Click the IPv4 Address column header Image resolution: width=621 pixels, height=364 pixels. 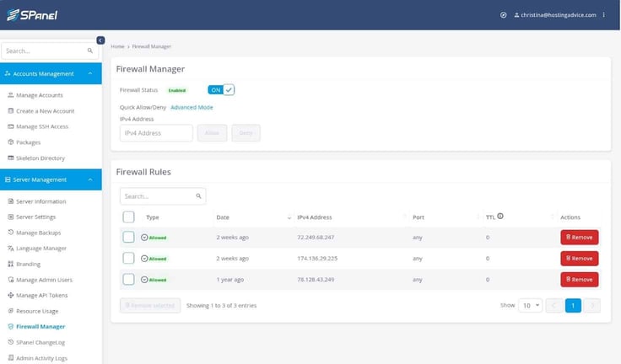point(315,217)
